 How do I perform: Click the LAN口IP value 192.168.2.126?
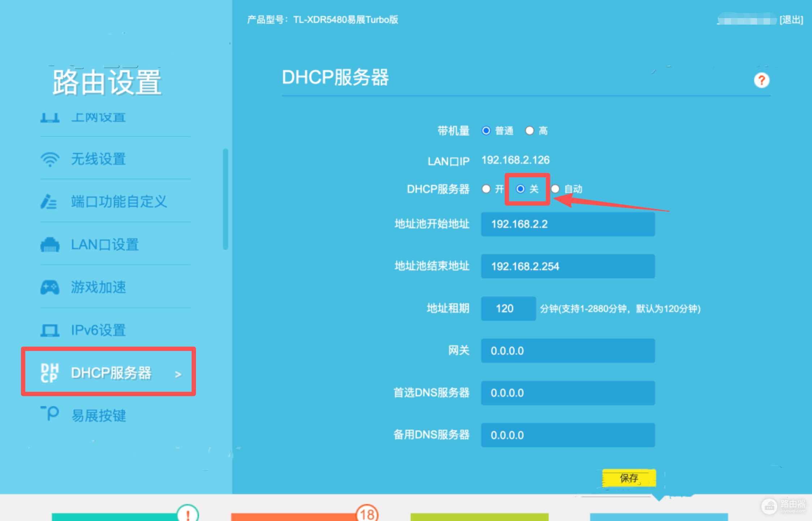(516, 160)
